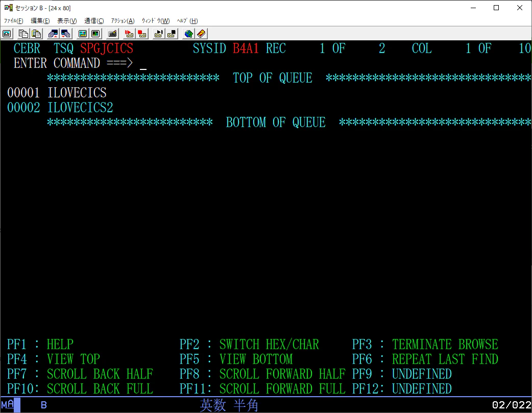This screenshot has height=413, width=532.
Task: Click the globe Support toolbar icon
Action: point(188,34)
